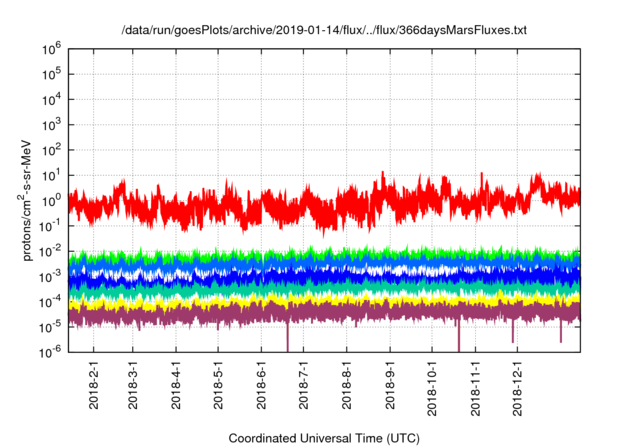
Task: Click the maroon flux data band
Action: tap(300, 314)
